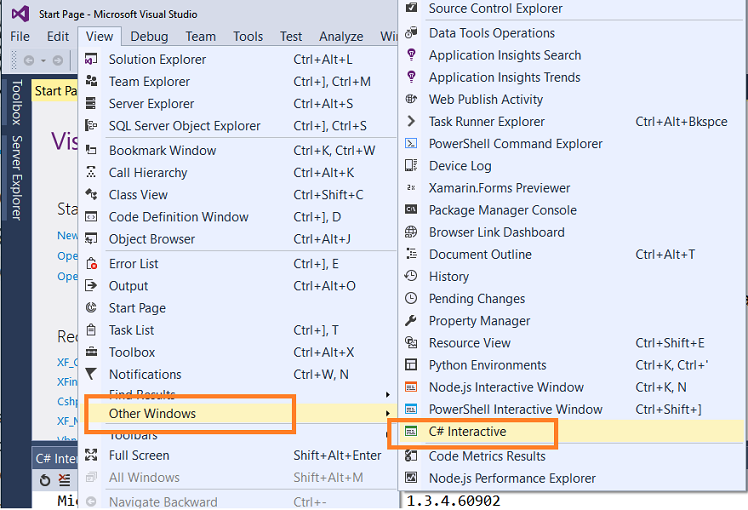Select Web Publish Activity entry
The height and width of the screenshot is (510, 748).
[572, 99]
